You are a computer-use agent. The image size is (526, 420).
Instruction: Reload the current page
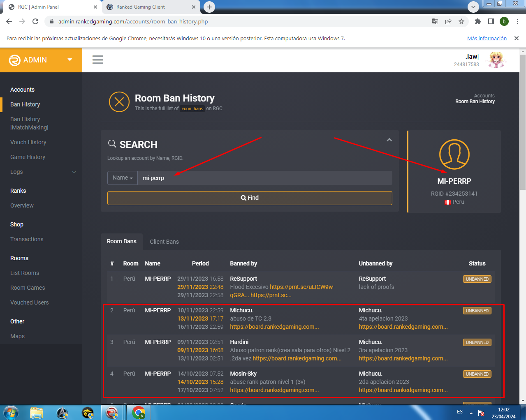tap(35, 21)
